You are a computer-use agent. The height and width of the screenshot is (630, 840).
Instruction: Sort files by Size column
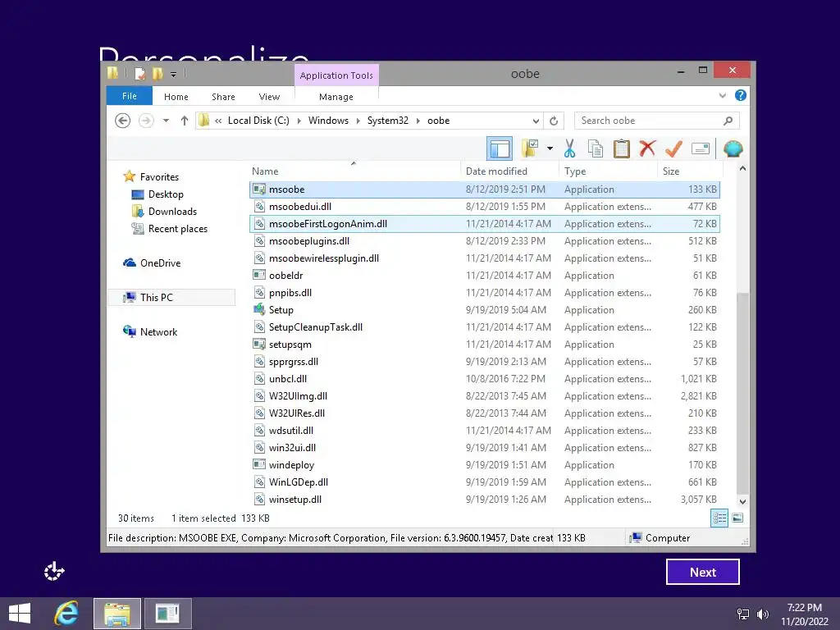690,171
